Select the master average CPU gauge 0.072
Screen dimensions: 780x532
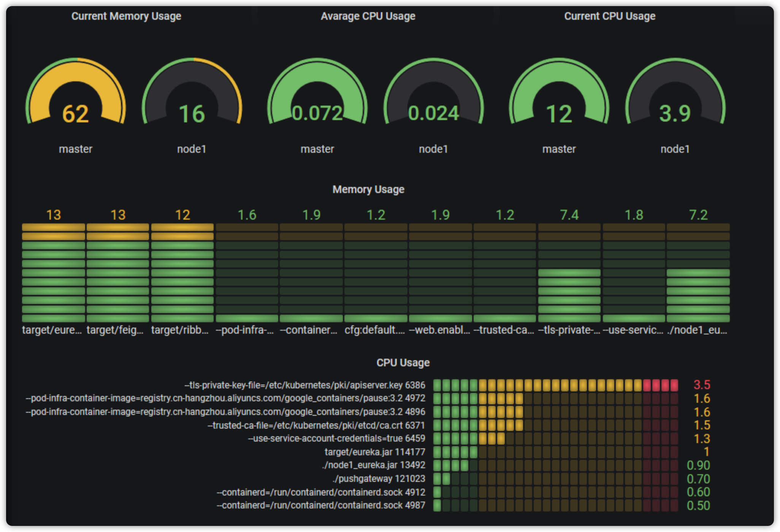(x=317, y=91)
